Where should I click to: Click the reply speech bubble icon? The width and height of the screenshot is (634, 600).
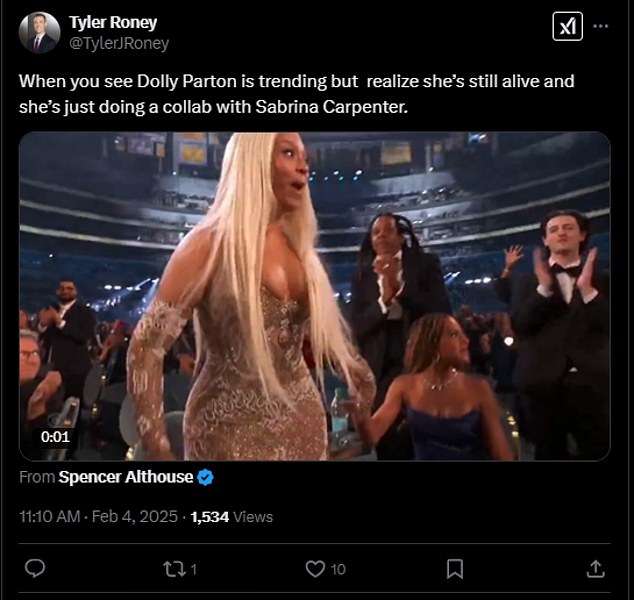point(35,568)
